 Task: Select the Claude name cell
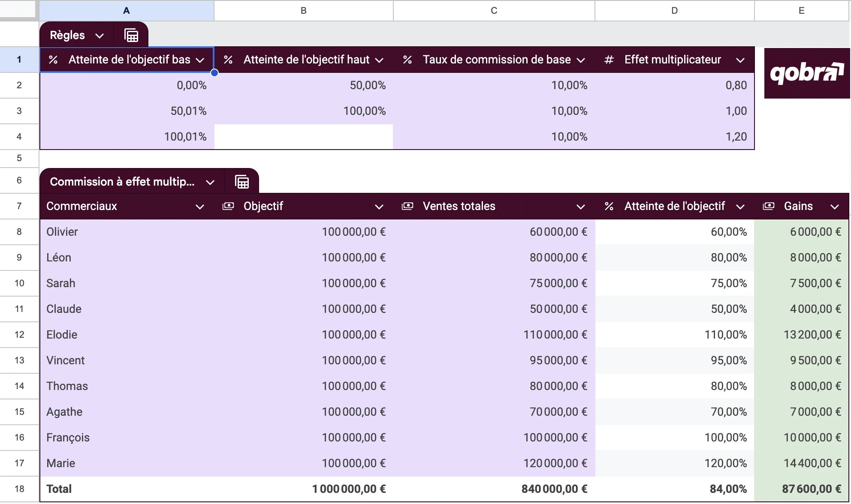(127, 309)
